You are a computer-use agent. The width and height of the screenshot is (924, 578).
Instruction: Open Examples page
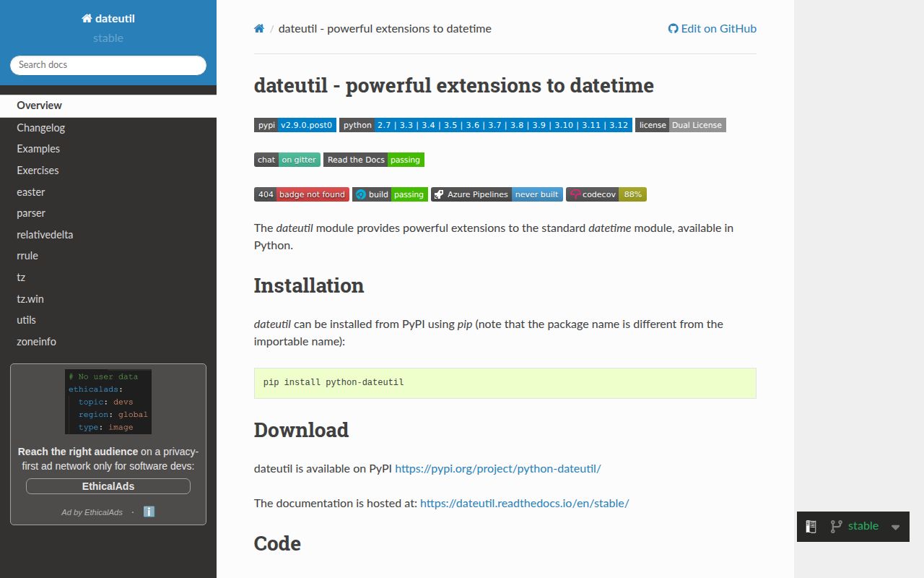click(x=108, y=149)
